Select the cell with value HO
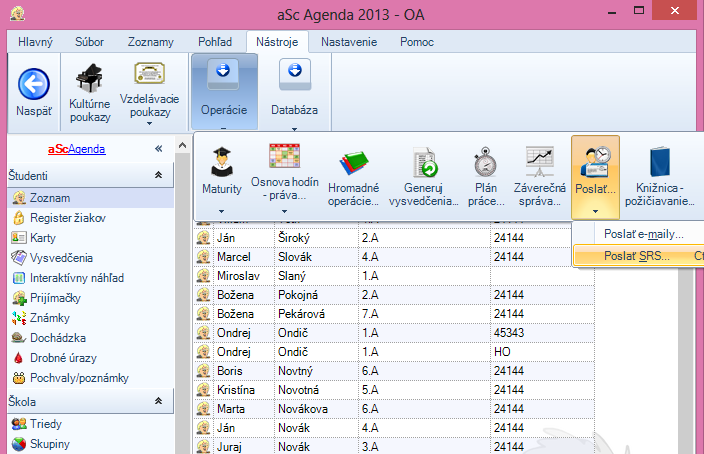Viewport: 704px width, 454px height. tap(542, 352)
